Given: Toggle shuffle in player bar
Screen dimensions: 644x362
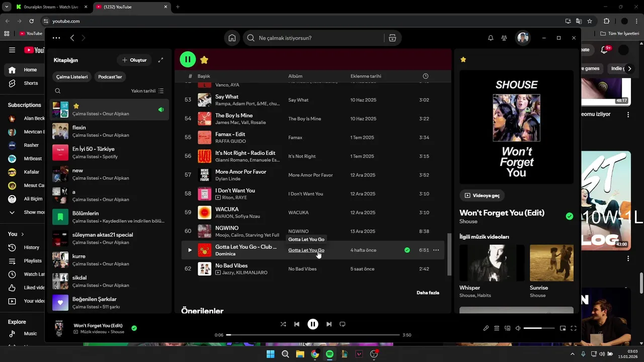Looking at the screenshot, I should (x=283, y=324).
